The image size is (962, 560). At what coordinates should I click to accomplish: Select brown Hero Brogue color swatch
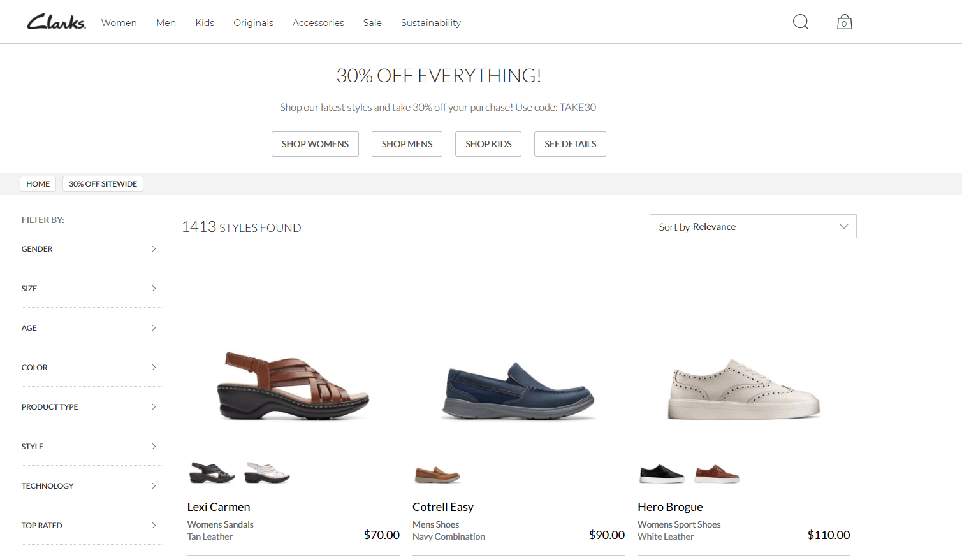tap(717, 474)
